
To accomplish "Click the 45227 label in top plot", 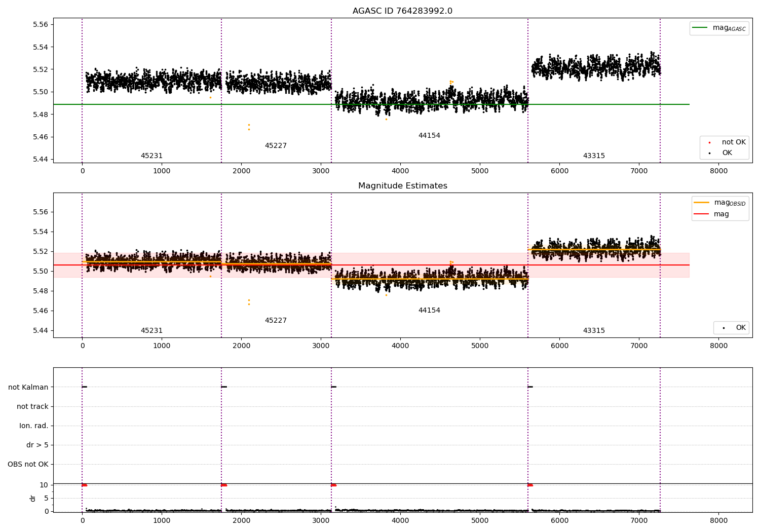I will click(x=276, y=146).
